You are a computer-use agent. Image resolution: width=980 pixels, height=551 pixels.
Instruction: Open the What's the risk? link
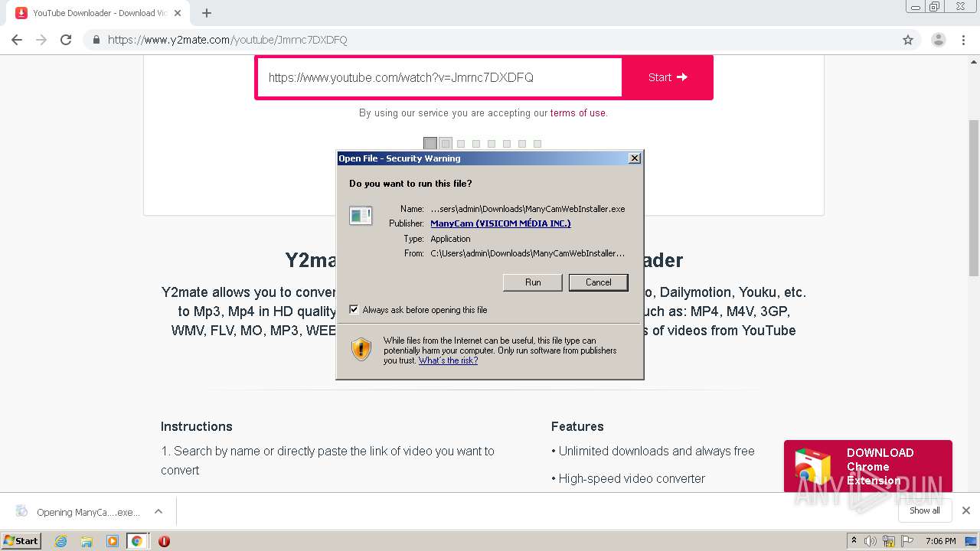pos(448,360)
